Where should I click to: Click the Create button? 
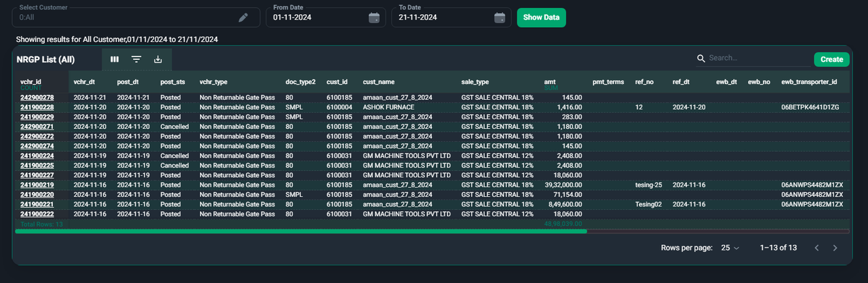coord(831,60)
